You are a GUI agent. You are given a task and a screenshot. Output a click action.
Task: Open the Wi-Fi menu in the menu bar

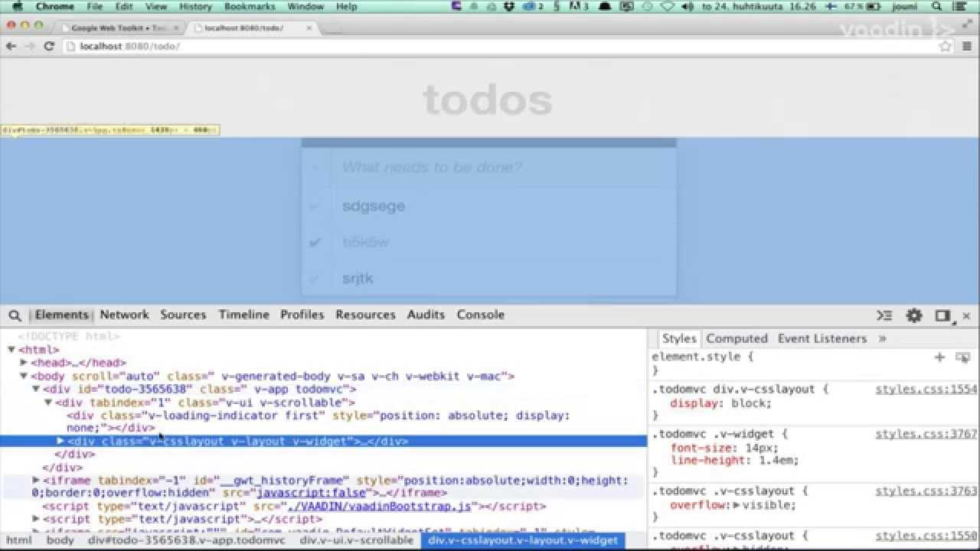coord(667,6)
